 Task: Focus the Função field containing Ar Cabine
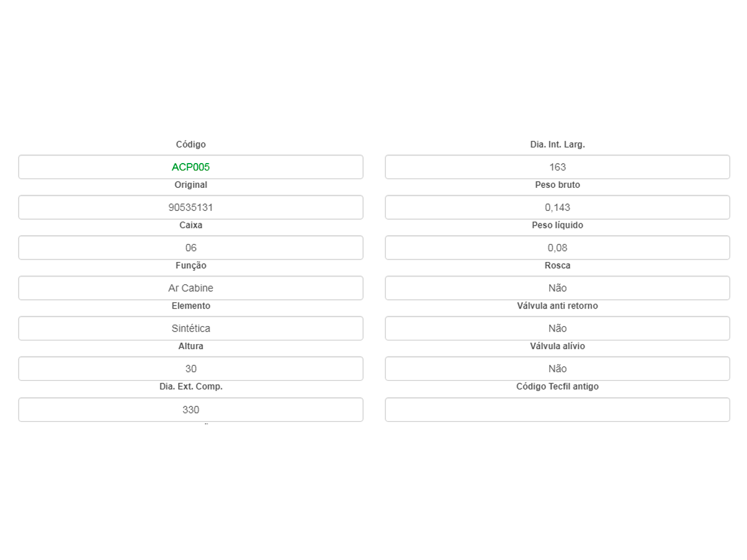pyautogui.click(x=190, y=288)
